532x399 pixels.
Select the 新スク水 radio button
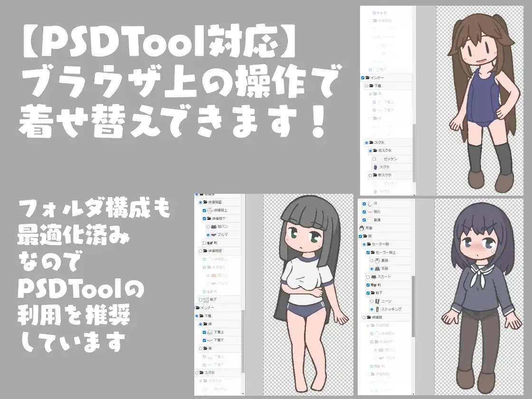click(370, 175)
